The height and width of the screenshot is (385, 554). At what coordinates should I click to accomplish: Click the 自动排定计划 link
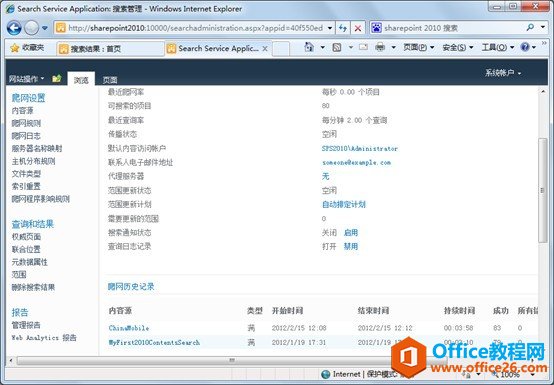tap(344, 205)
